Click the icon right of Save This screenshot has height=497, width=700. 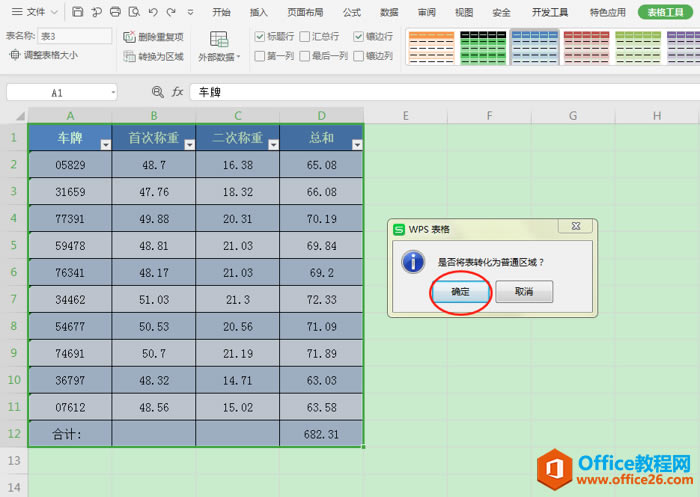pos(96,12)
